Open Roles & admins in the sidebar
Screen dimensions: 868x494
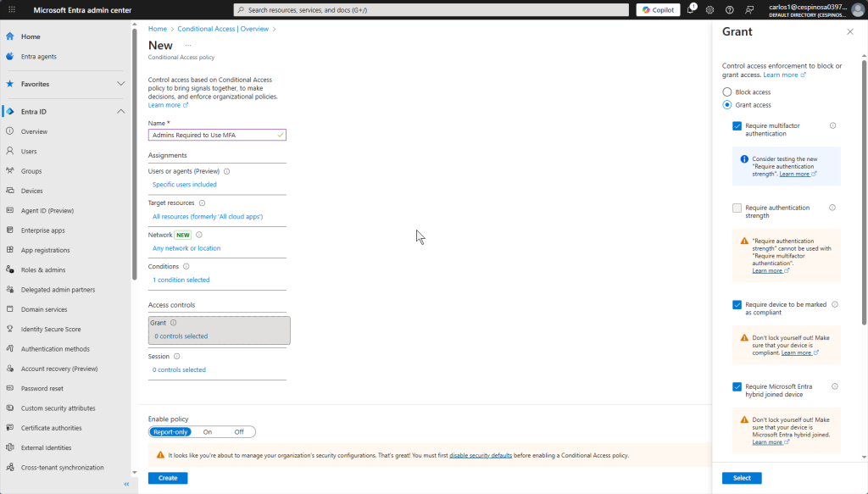click(42, 269)
